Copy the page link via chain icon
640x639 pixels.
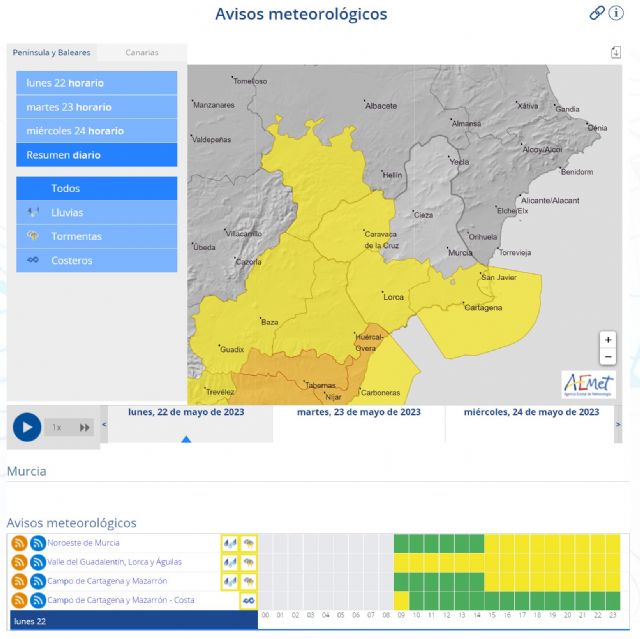[597, 13]
